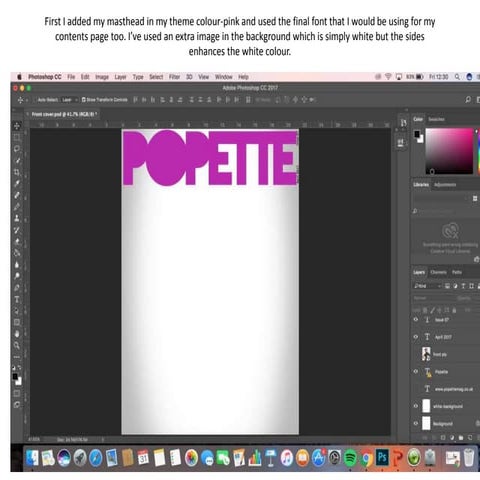Filter layers by type layers icon
The image size is (480, 480).
tap(463, 286)
